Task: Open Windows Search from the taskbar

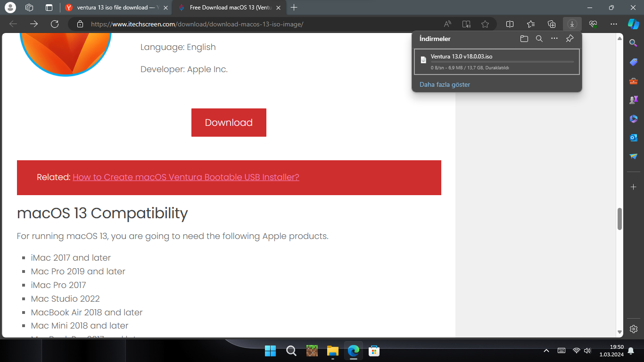Action: coord(291,351)
